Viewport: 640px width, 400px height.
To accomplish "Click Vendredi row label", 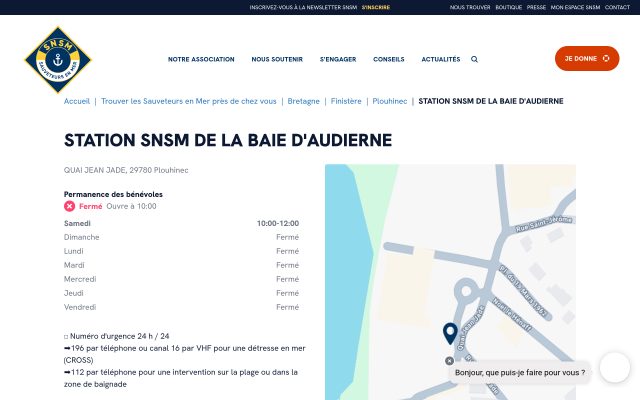I will (80, 307).
